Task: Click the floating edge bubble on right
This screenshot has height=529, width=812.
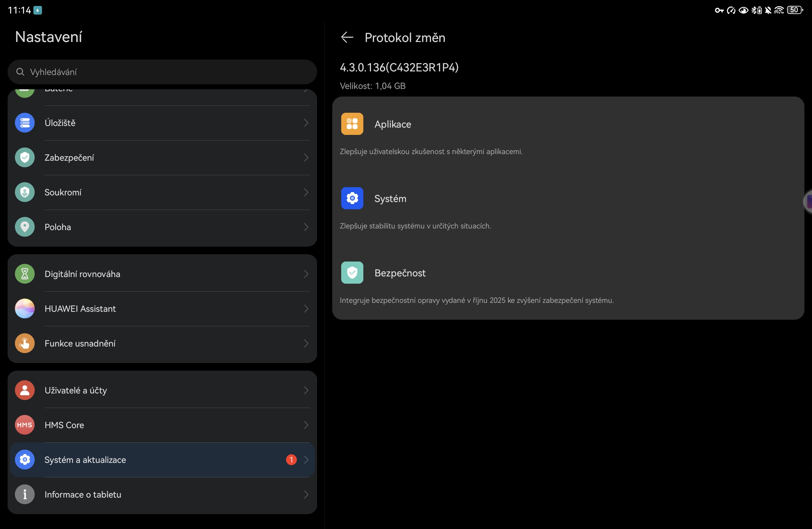Action: point(808,202)
